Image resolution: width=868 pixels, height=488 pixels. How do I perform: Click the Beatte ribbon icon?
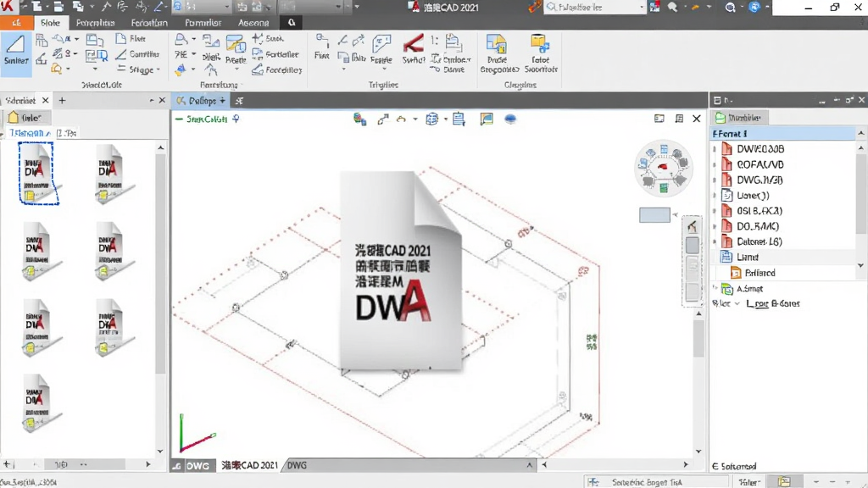point(236,48)
